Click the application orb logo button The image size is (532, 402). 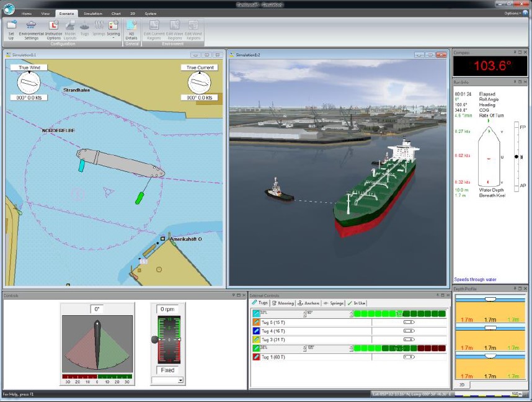pyautogui.click(x=10, y=8)
